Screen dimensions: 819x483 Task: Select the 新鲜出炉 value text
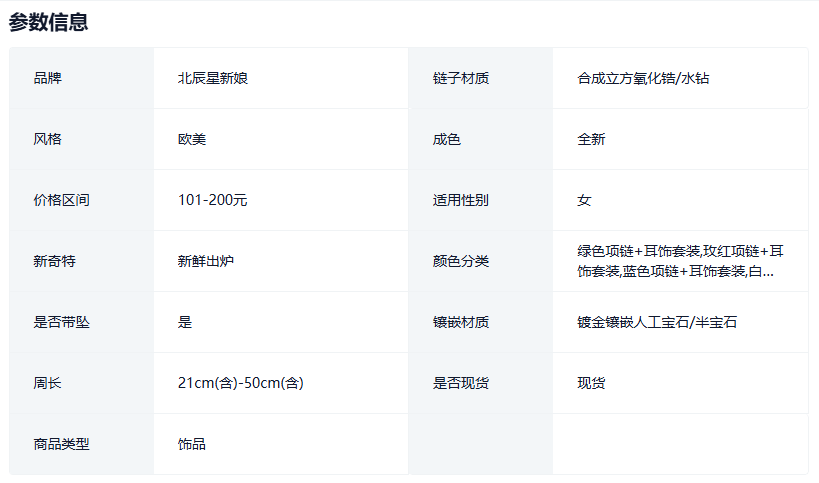pyautogui.click(x=206, y=261)
